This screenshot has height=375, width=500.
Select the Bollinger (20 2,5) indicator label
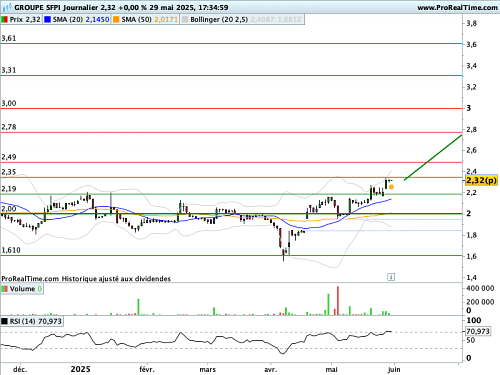coord(219,20)
